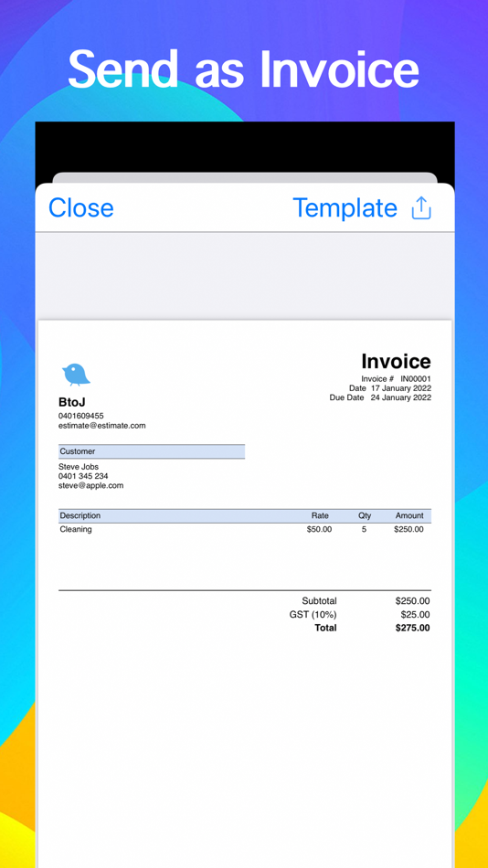This screenshot has height=868, width=488.
Task: Tap customer phone 0401 345 234
Action: pos(83,476)
